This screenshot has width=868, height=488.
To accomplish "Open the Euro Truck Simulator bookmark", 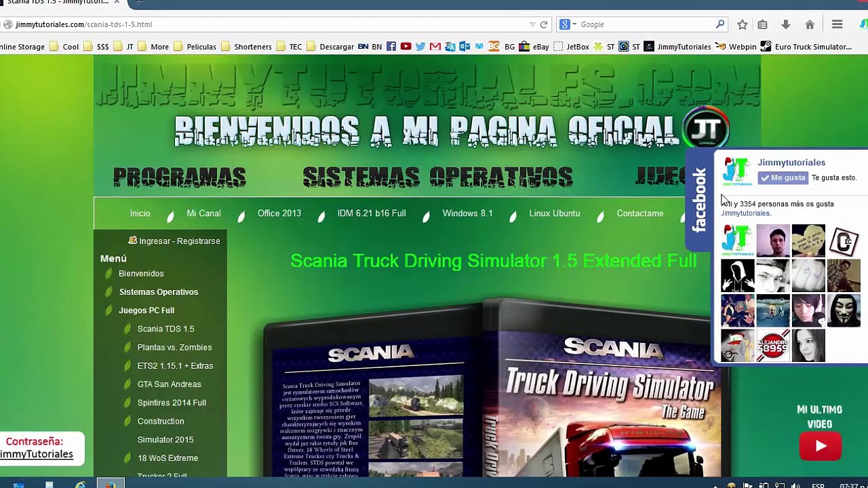I will coord(806,46).
